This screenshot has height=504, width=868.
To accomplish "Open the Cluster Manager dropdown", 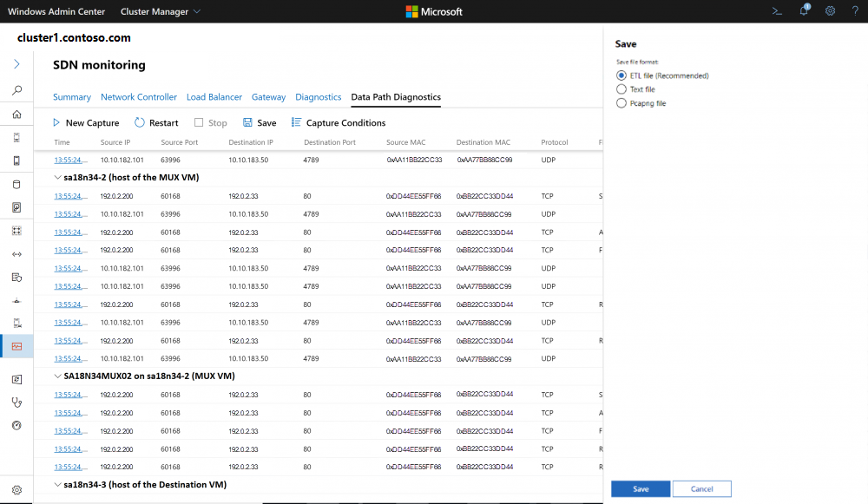I will 161,11.
